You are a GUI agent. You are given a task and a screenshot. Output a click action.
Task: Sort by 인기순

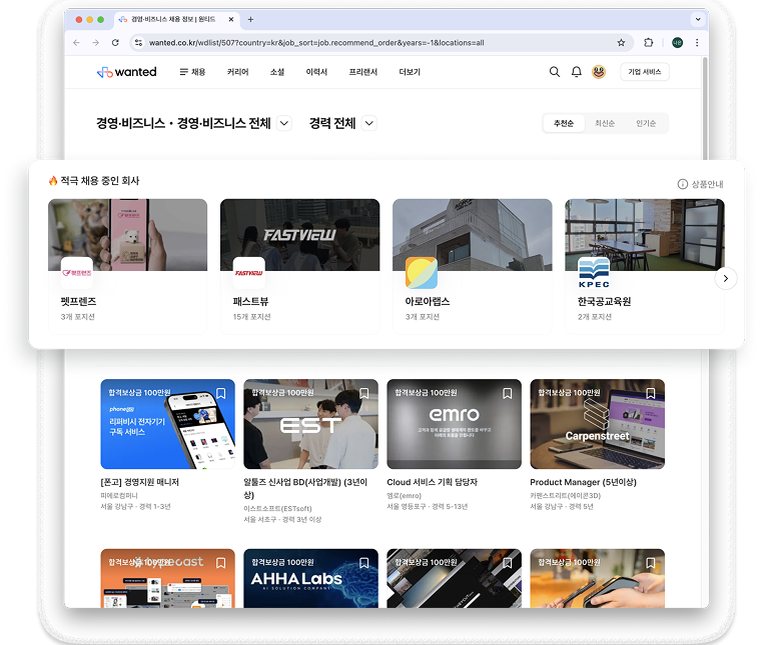(x=646, y=123)
